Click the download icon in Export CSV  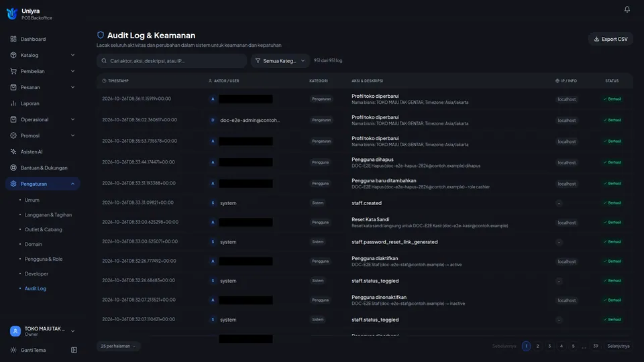coord(596,39)
